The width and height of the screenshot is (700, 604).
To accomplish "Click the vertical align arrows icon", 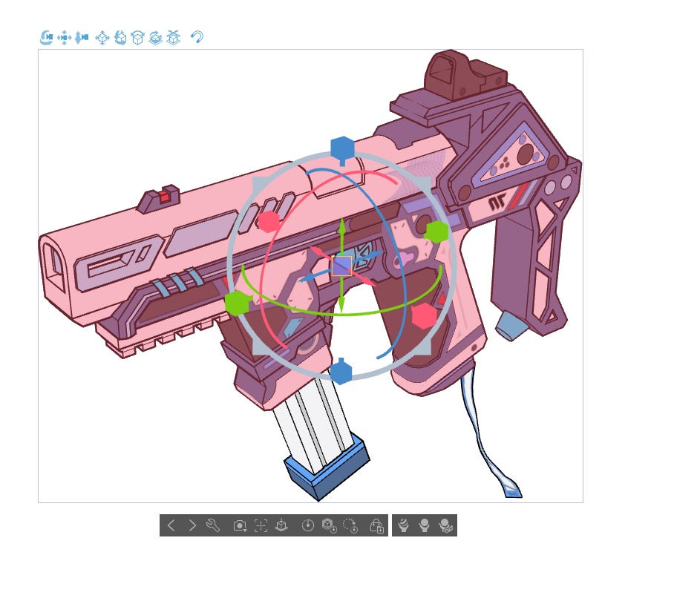I will [83, 38].
